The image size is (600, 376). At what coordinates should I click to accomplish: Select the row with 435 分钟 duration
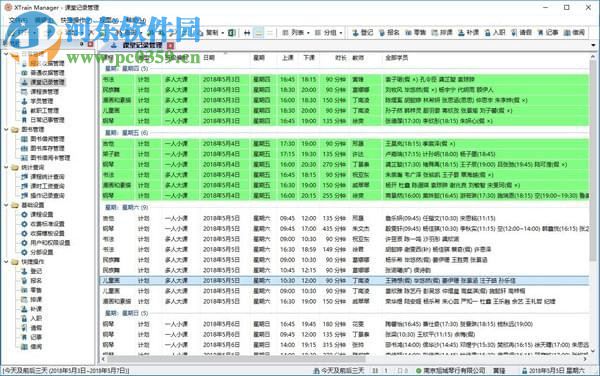[x=344, y=229]
